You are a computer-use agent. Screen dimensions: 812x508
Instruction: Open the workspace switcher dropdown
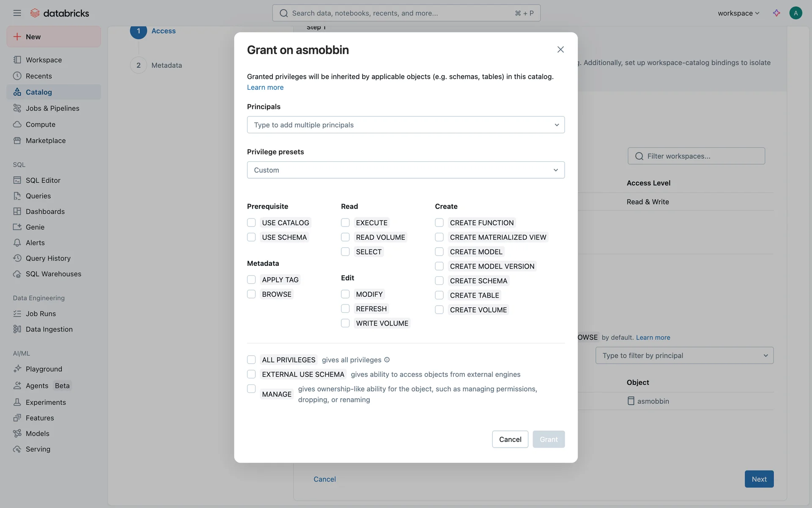tap(738, 13)
